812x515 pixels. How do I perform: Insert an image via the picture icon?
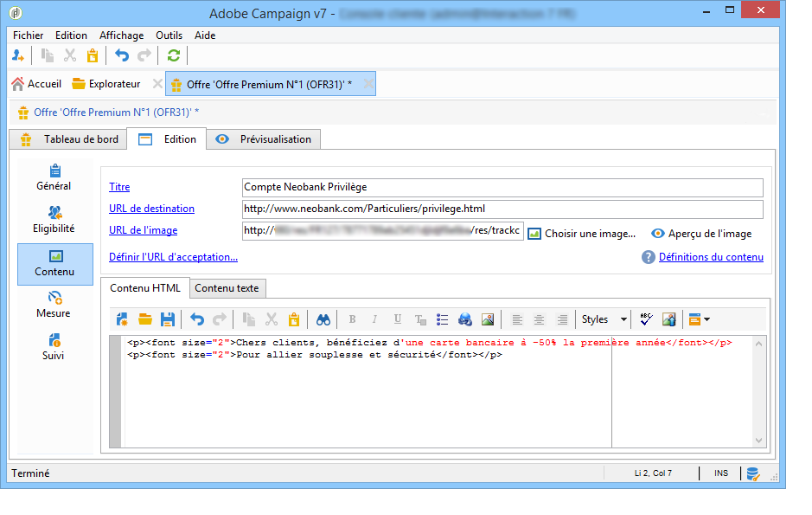point(488,319)
